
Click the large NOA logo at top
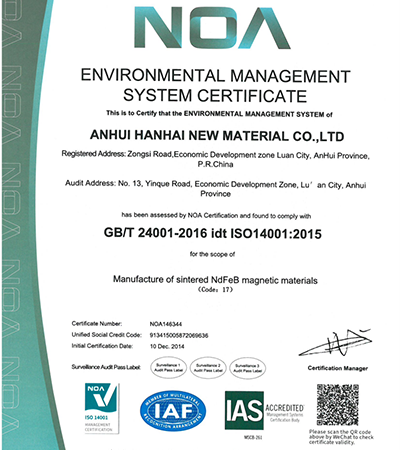[x=212, y=27]
